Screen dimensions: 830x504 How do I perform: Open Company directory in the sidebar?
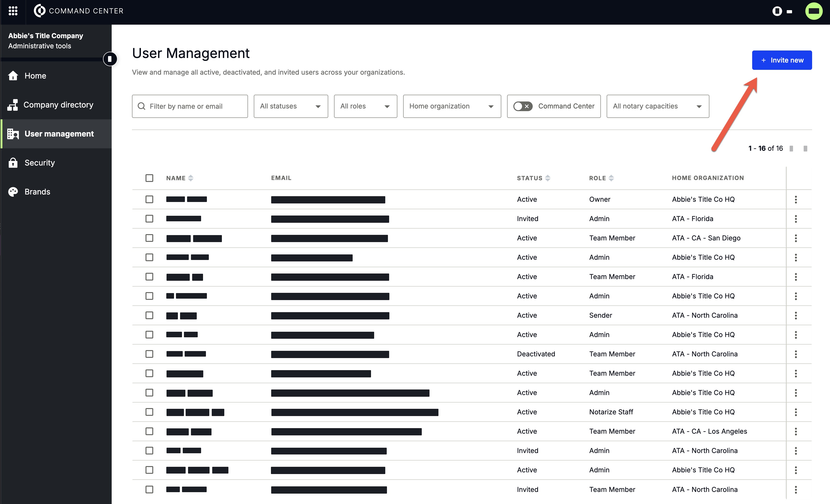[x=56, y=105]
